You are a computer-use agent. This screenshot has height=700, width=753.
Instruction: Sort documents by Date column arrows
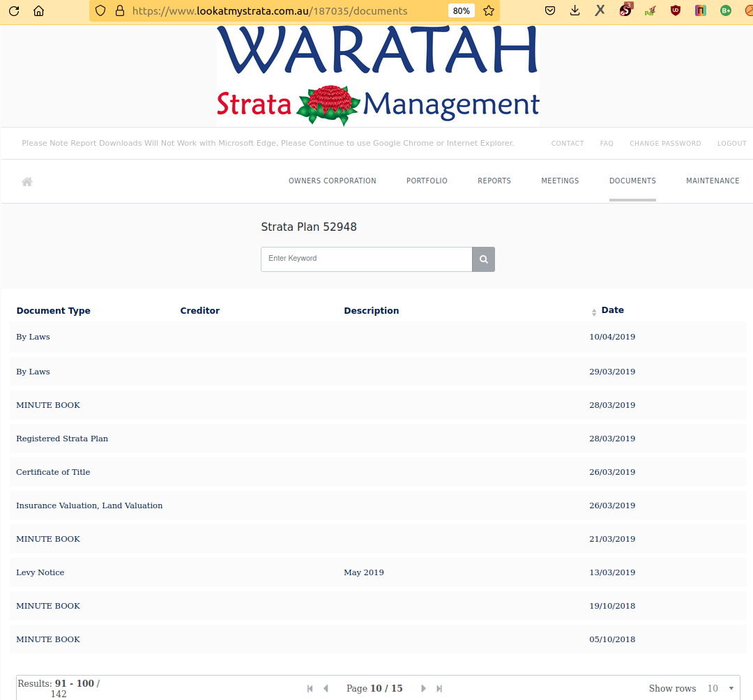[x=594, y=312]
